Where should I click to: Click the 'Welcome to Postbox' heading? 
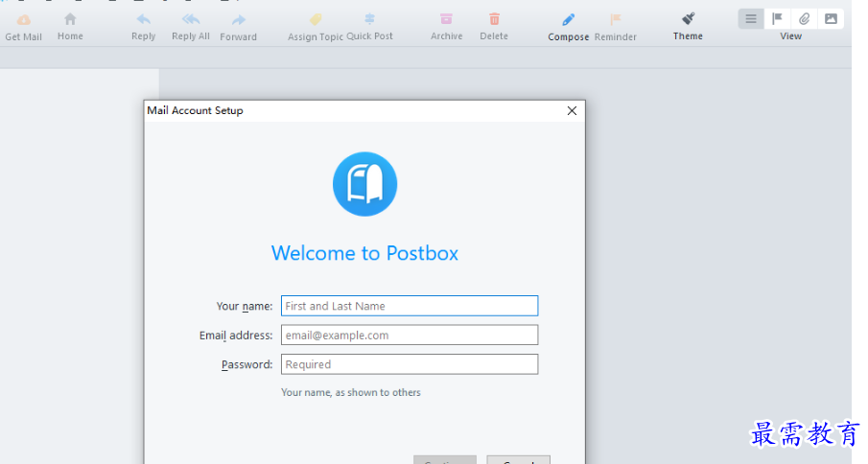point(364,253)
